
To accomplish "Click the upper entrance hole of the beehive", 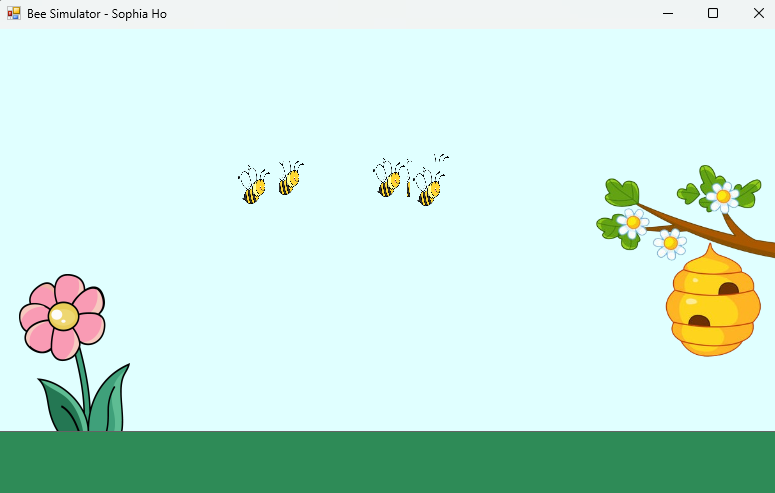I will tap(728, 289).
